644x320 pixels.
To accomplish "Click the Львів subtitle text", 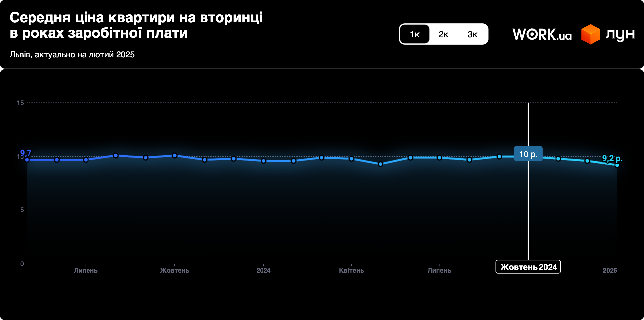I will click(x=72, y=55).
